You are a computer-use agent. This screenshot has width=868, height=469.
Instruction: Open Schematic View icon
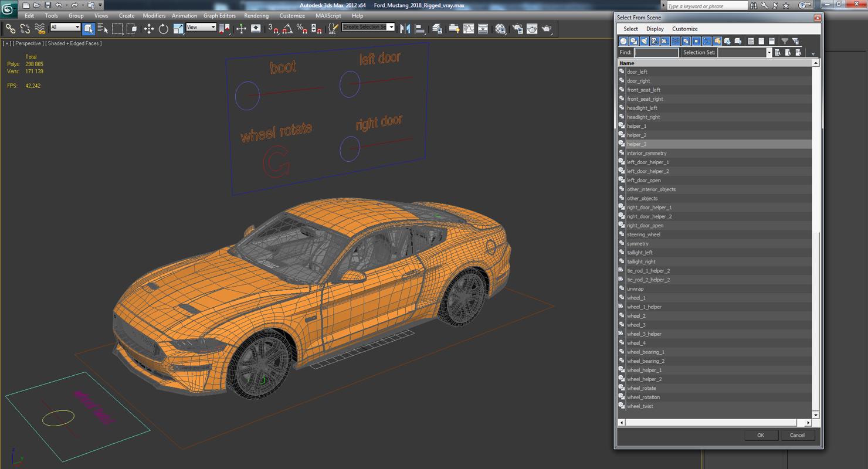coord(483,29)
